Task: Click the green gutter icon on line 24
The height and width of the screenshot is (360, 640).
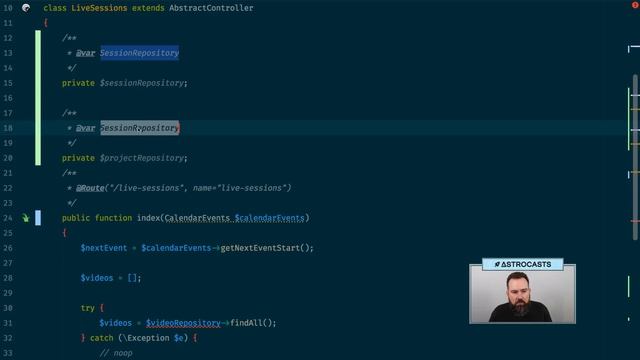Action: coord(26,218)
